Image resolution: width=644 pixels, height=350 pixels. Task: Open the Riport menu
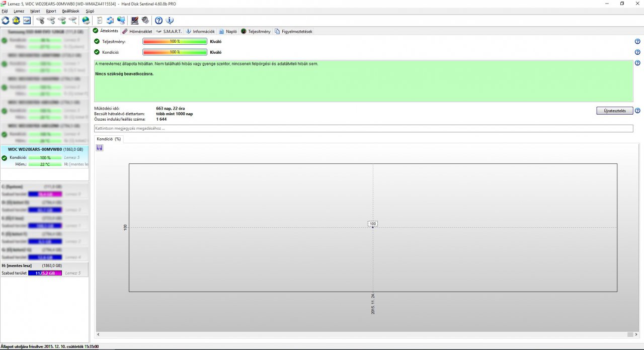(51, 11)
